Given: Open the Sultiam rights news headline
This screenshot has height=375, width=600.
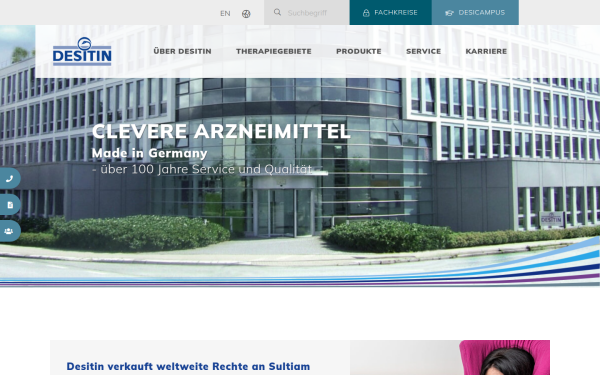Looking at the screenshot, I should point(188,366).
